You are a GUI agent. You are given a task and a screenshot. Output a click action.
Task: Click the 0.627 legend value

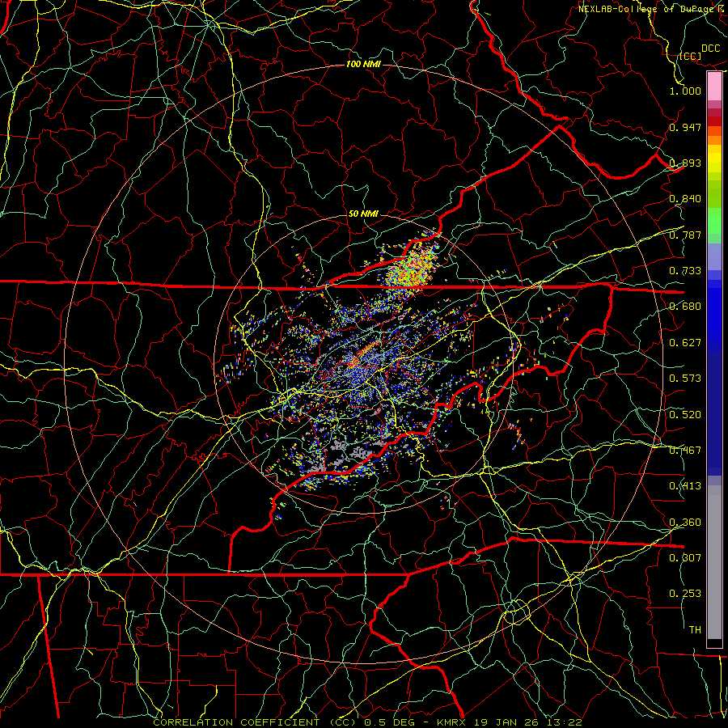(x=685, y=343)
